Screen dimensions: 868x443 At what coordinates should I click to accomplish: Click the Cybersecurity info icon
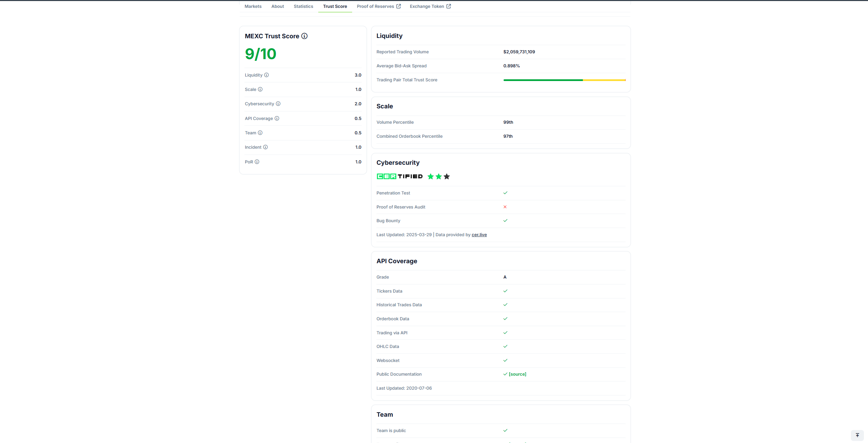[278, 104]
